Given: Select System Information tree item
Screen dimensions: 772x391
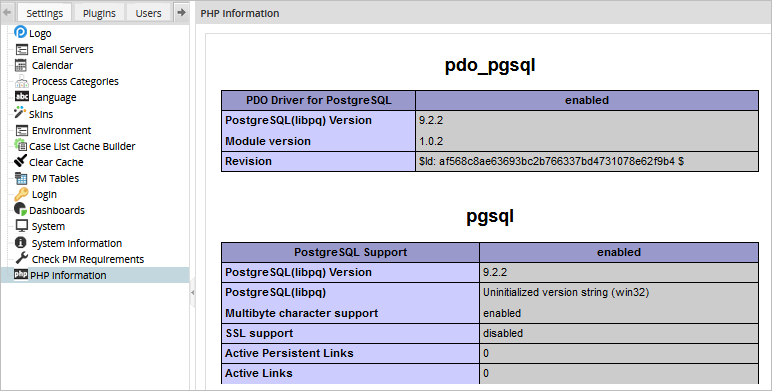Looking at the screenshot, I should coord(77,243).
